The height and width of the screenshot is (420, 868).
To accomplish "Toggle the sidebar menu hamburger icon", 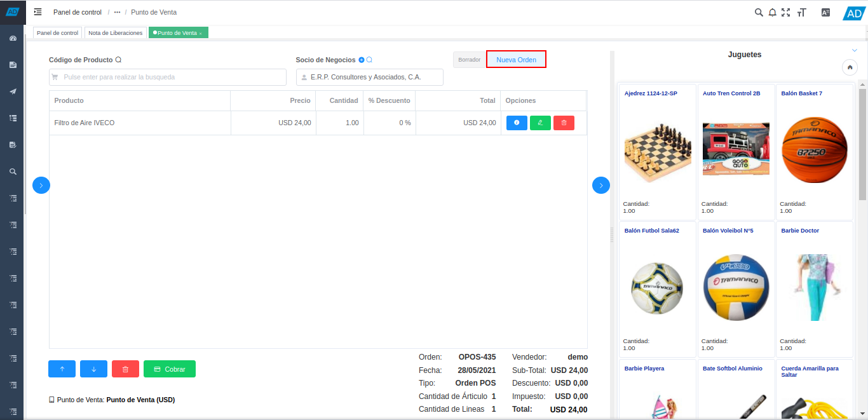I will [x=38, y=12].
